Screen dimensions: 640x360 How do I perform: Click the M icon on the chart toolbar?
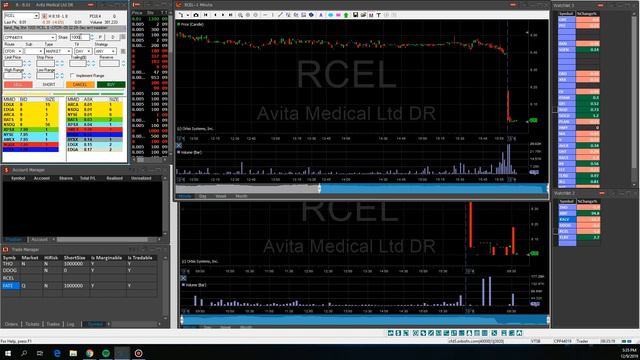(371, 15)
